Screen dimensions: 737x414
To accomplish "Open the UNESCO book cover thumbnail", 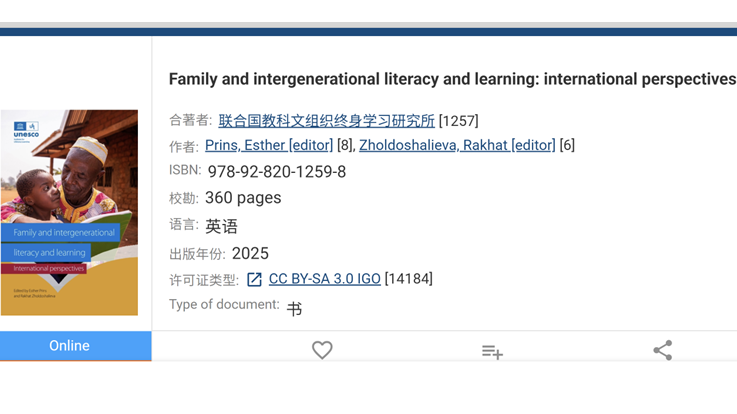I will (69, 212).
